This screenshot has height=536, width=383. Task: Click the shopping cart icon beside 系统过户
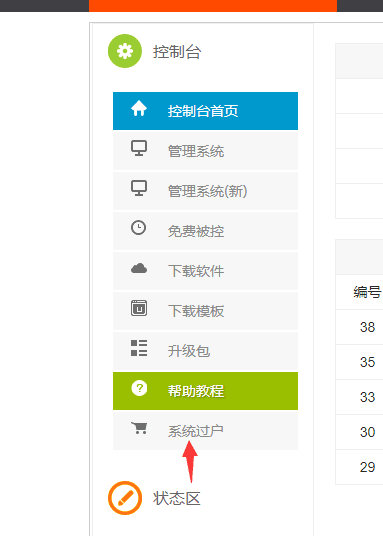139,428
